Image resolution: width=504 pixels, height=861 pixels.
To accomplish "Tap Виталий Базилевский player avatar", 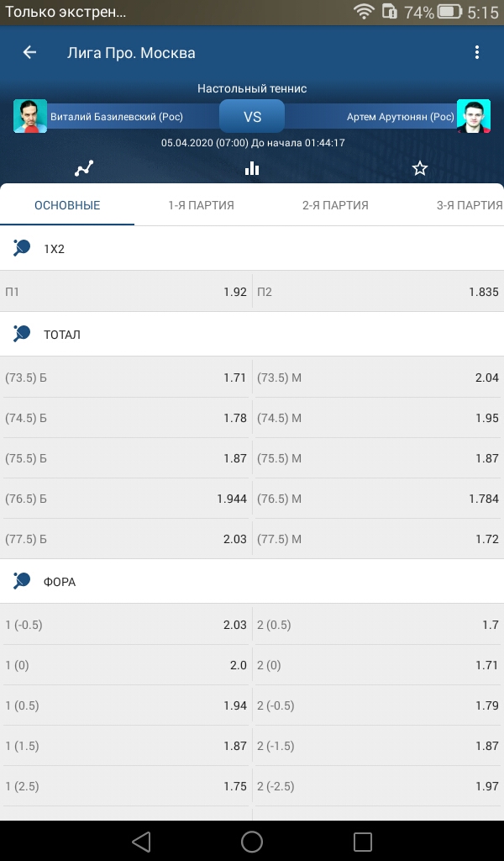I will [x=30, y=116].
